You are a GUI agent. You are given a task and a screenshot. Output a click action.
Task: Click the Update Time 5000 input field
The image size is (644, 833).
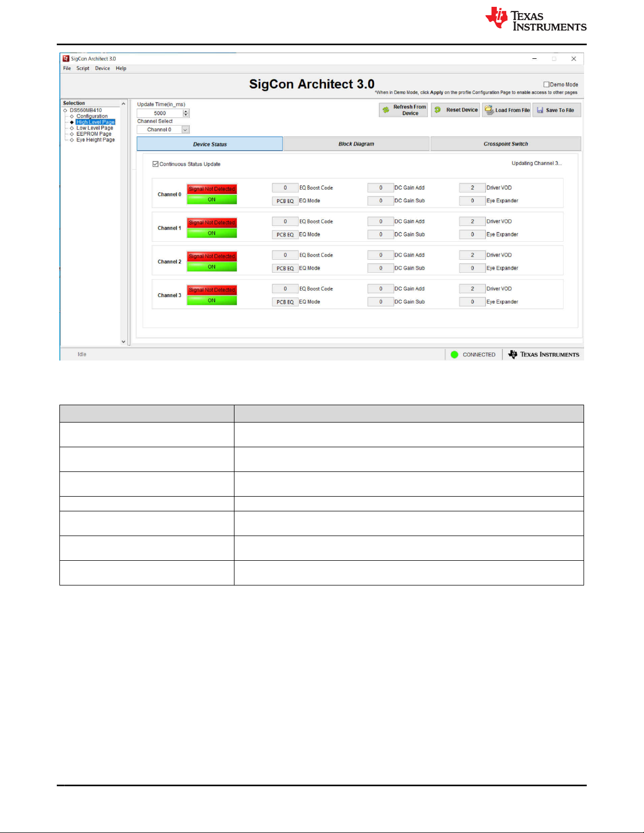click(160, 113)
